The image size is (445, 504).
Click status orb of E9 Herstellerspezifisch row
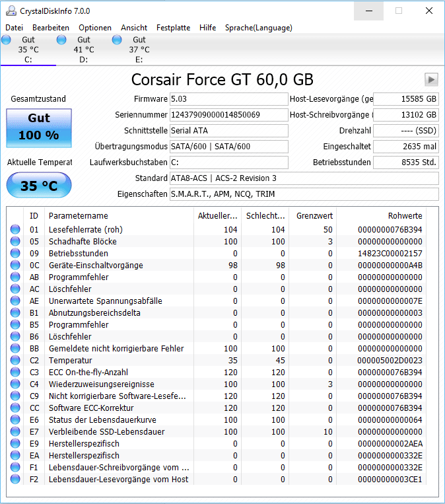tap(15, 444)
